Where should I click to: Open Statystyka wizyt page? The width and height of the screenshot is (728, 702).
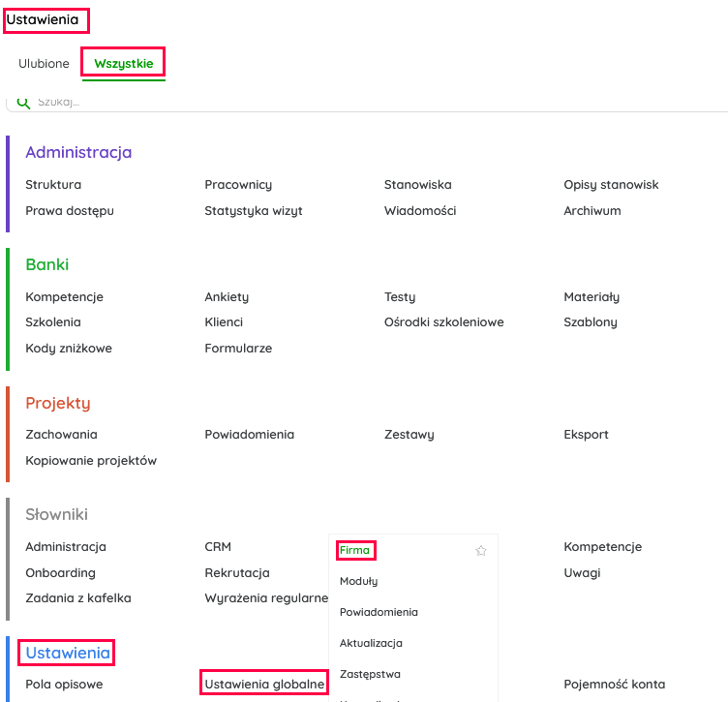[254, 211]
